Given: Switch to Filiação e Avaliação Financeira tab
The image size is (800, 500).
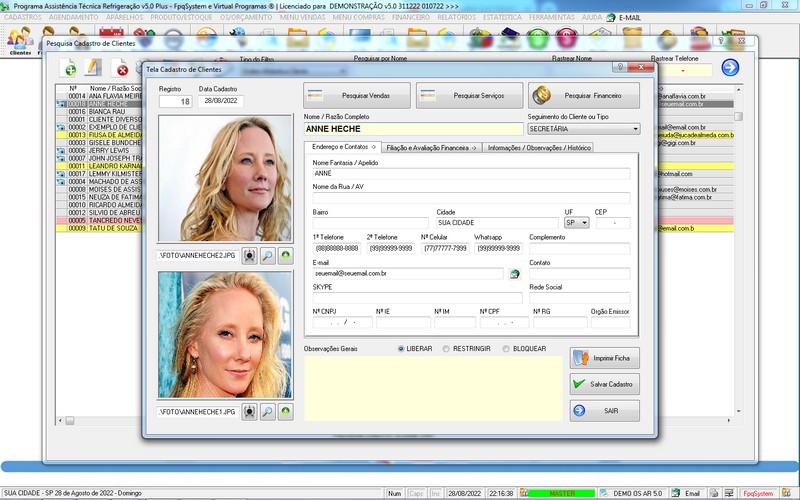Looking at the screenshot, I should click(x=431, y=148).
